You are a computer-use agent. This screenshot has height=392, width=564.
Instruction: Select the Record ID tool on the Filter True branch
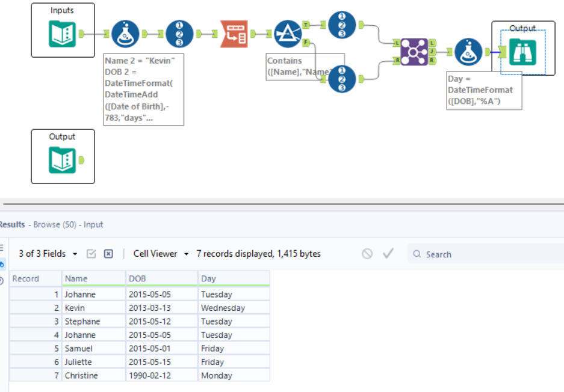pyautogui.click(x=342, y=25)
